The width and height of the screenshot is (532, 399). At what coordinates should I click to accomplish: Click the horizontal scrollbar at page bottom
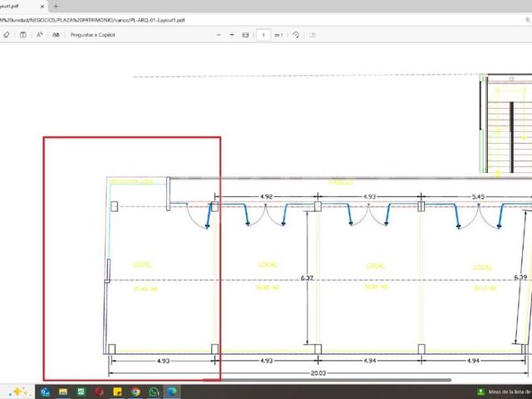click(327, 380)
